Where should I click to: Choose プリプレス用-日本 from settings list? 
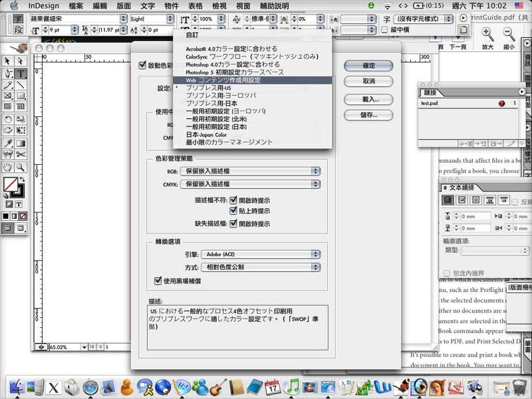click(x=212, y=103)
